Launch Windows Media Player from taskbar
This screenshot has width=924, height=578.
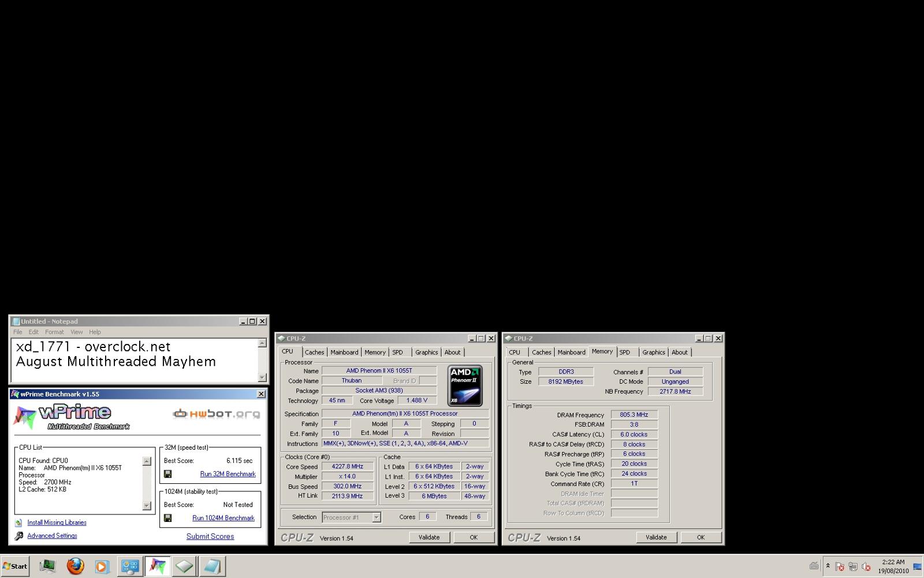(x=102, y=566)
